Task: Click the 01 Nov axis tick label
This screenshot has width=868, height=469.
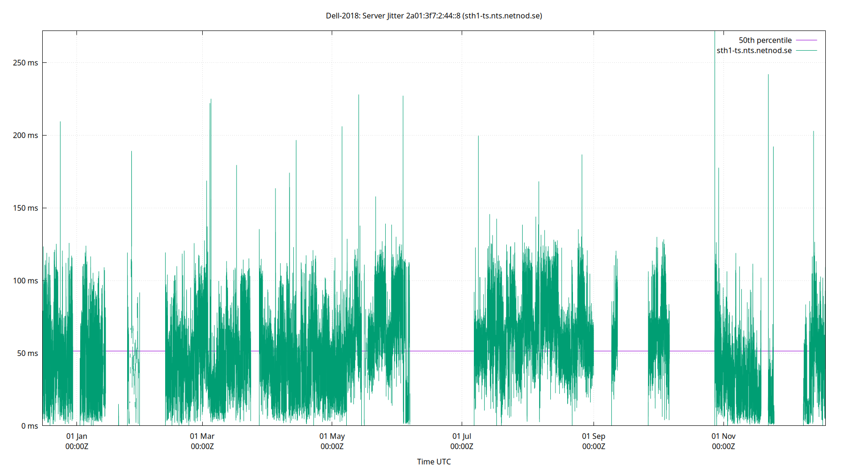Action: 723,436
